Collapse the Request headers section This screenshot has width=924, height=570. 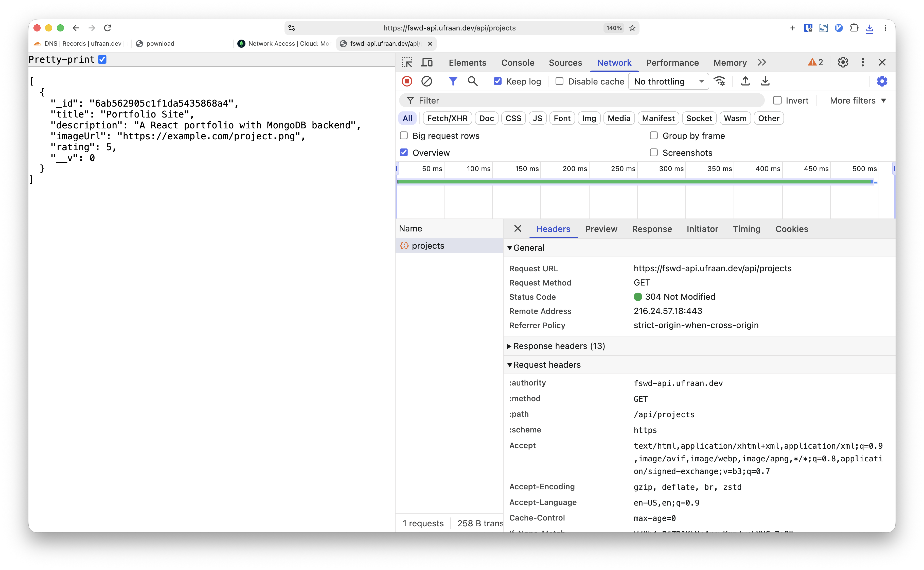544,364
